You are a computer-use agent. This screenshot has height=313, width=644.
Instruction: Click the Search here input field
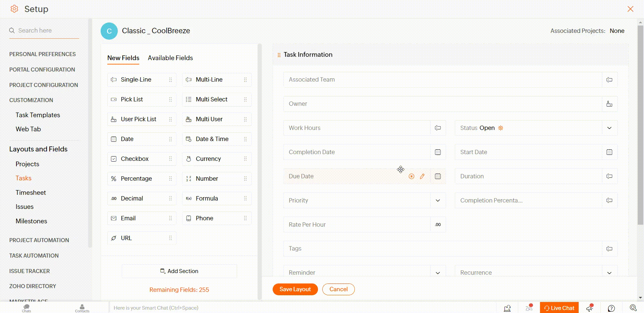47,31
